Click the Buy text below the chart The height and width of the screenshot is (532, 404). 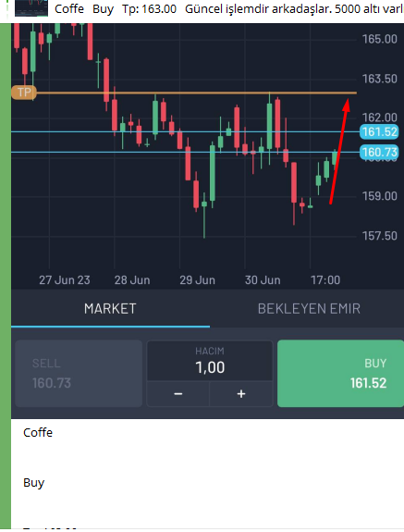[33, 483]
